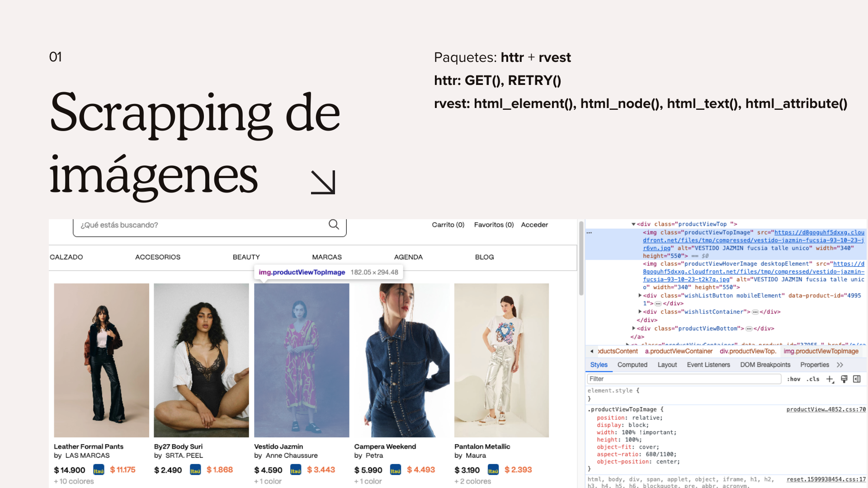
Task: Expand the div productViewBottom node
Action: point(633,328)
